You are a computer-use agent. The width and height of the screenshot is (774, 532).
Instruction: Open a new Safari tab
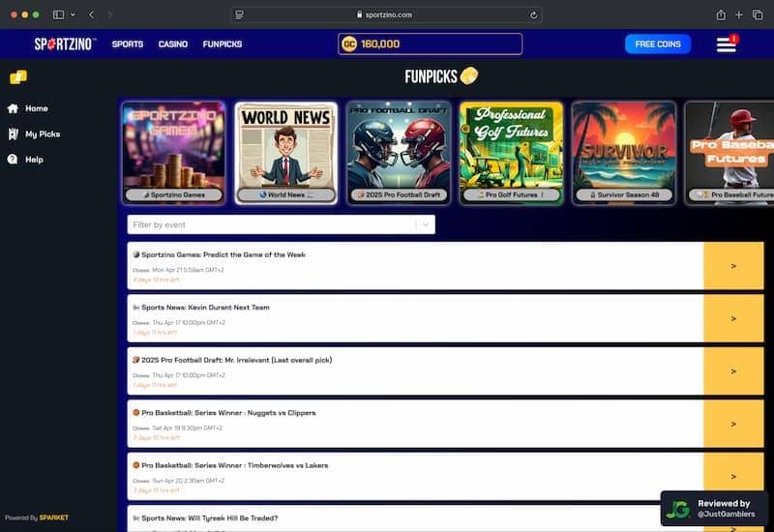click(x=739, y=15)
